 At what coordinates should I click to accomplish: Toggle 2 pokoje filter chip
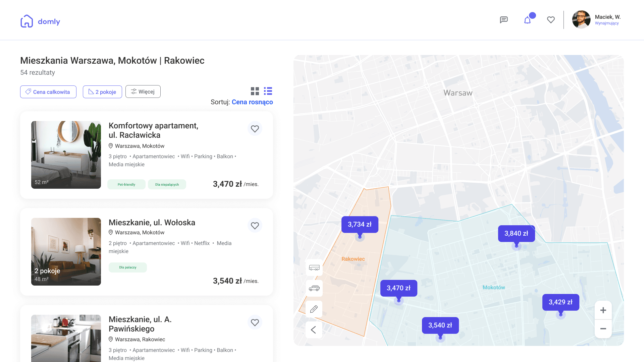pyautogui.click(x=102, y=92)
